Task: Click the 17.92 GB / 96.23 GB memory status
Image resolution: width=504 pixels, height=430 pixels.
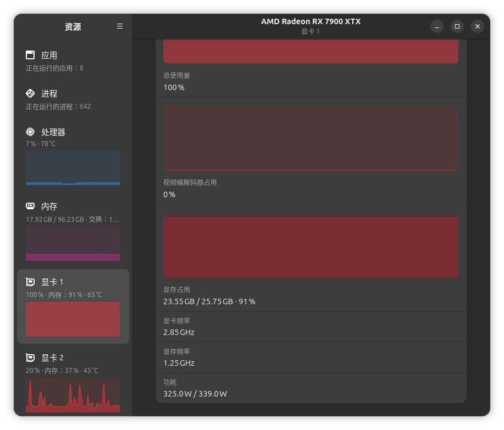Action: pyautogui.click(x=73, y=219)
